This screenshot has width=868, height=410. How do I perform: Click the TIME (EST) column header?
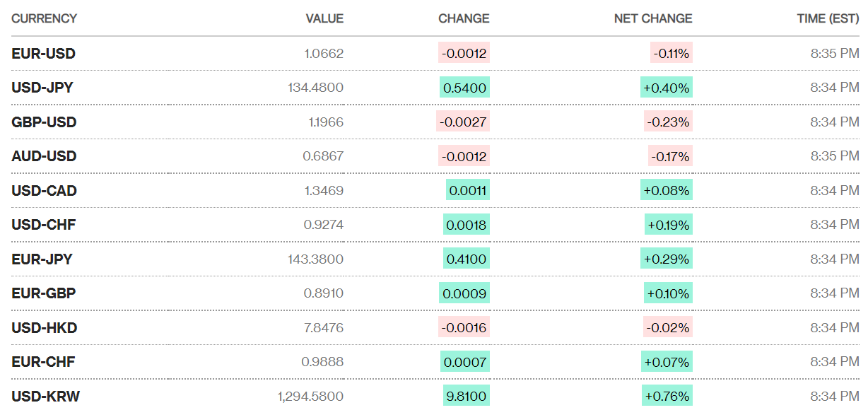pyautogui.click(x=828, y=18)
